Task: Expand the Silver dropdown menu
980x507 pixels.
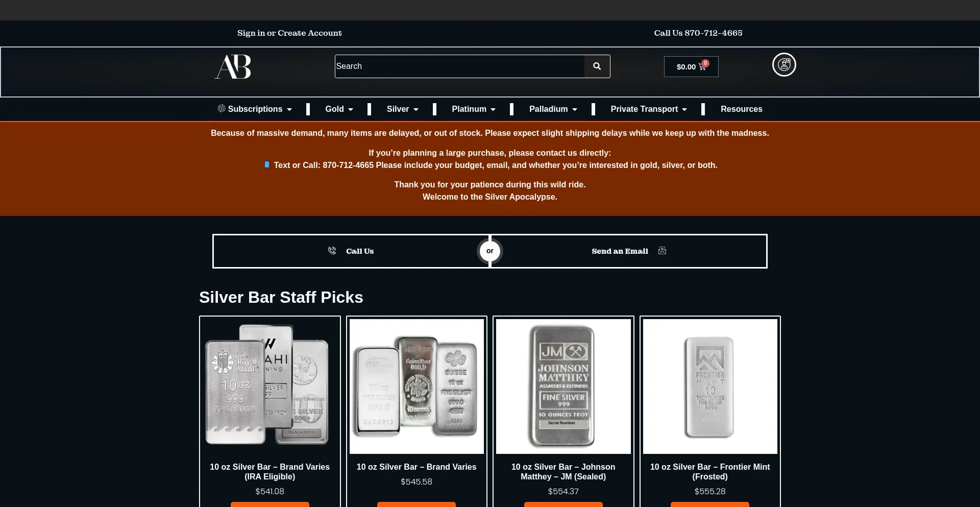Action: pyautogui.click(x=402, y=109)
